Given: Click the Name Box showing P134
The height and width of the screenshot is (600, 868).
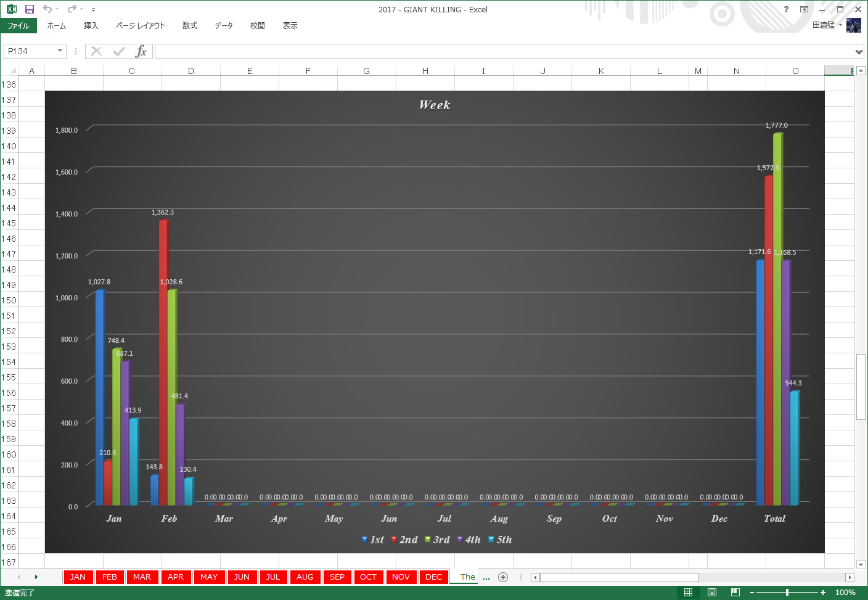Looking at the screenshot, I should [x=30, y=51].
